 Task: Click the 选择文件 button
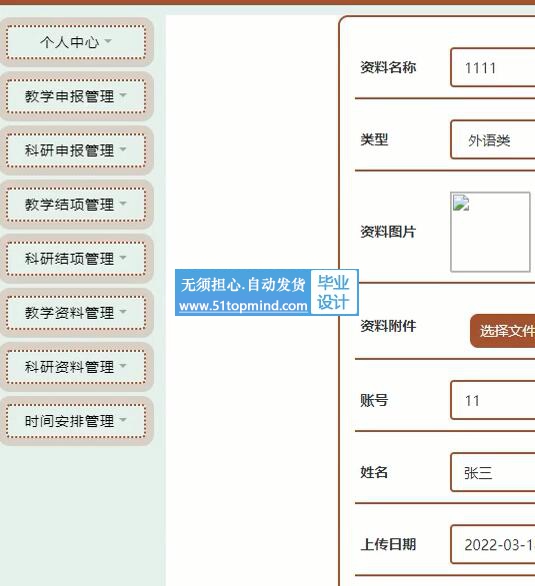(x=502, y=331)
